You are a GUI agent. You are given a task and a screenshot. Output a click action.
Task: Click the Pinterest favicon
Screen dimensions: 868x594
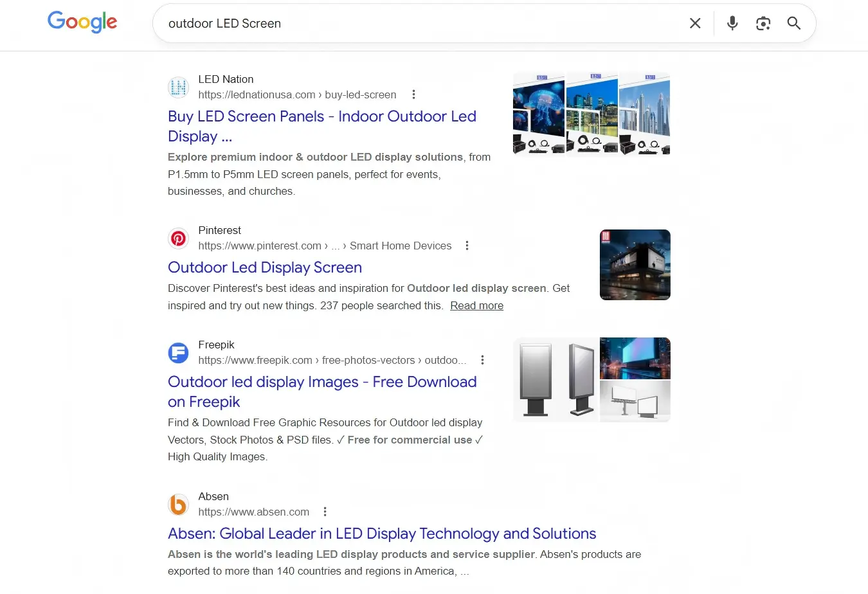178,238
